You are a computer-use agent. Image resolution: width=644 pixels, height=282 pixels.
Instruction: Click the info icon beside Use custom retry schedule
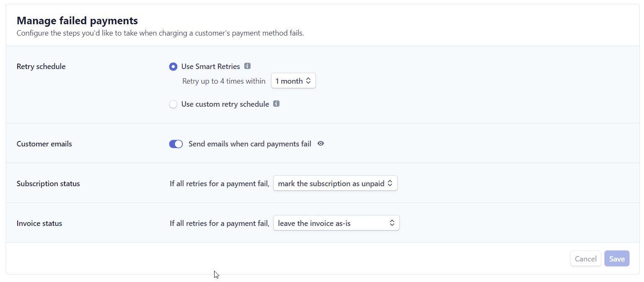[x=276, y=104]
